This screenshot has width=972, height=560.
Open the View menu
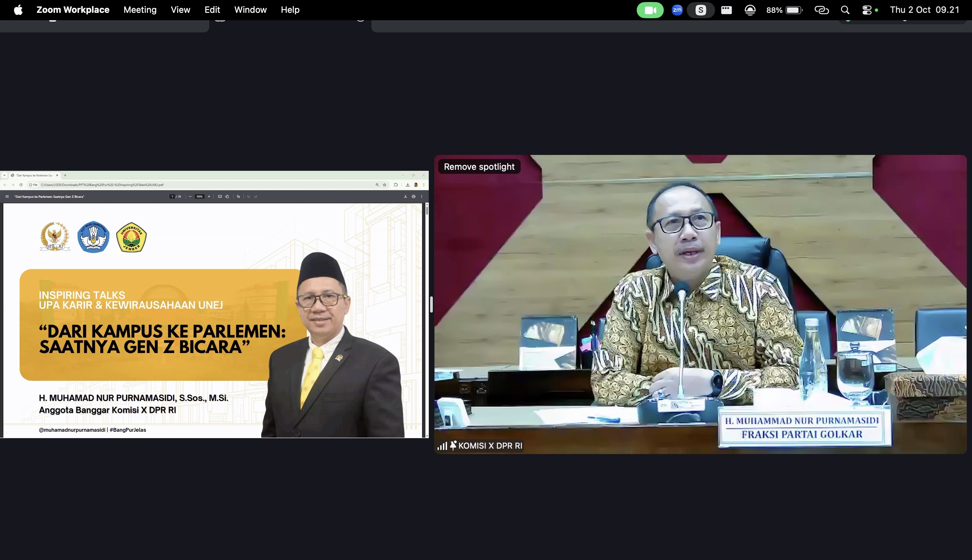(x=180, y=10)
